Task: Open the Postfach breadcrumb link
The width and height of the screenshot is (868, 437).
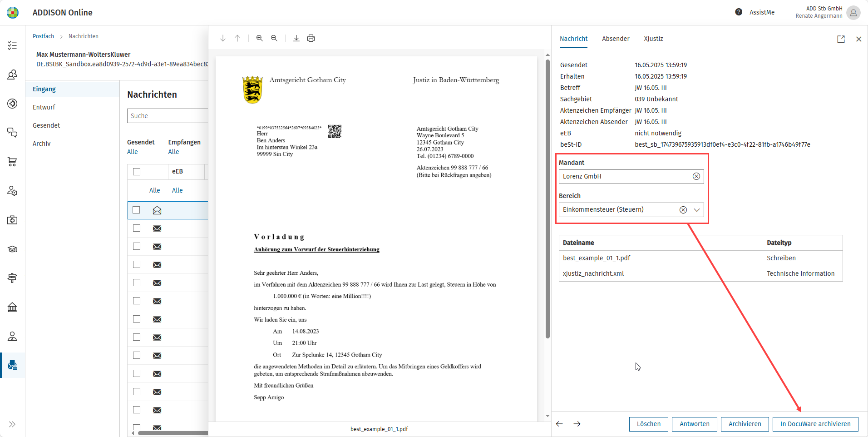Action: (x=43, y=36)
